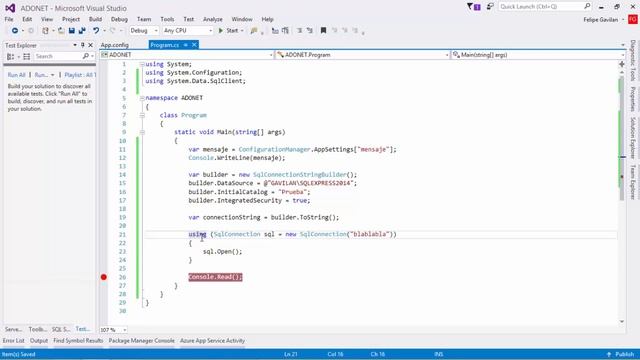The height and width of the screenshot is (360, 640).
Task: Click the New Project toolbar icon
Action: point(45,31)
